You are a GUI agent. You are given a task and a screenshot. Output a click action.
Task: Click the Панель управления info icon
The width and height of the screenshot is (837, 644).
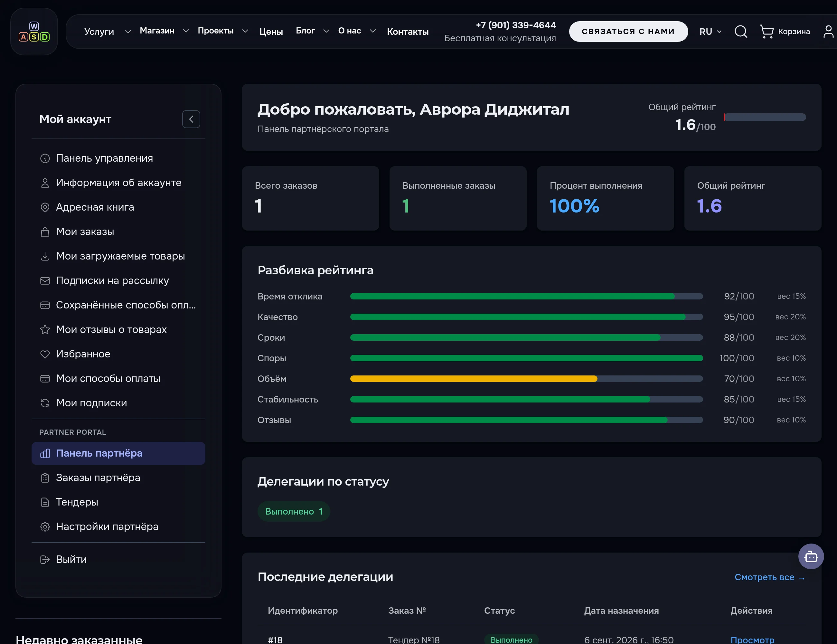pos(45,158)
